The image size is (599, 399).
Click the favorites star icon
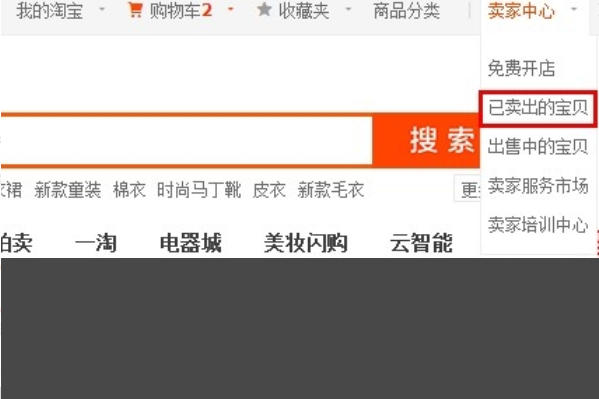tap(264, 10)
